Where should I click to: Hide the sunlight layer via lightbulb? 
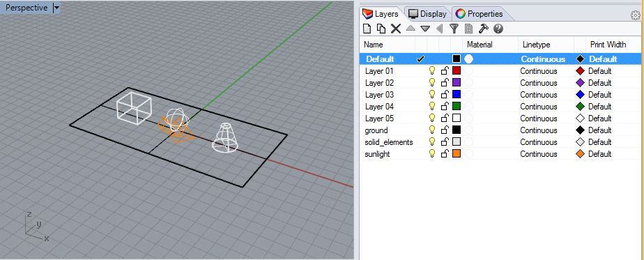431,153
